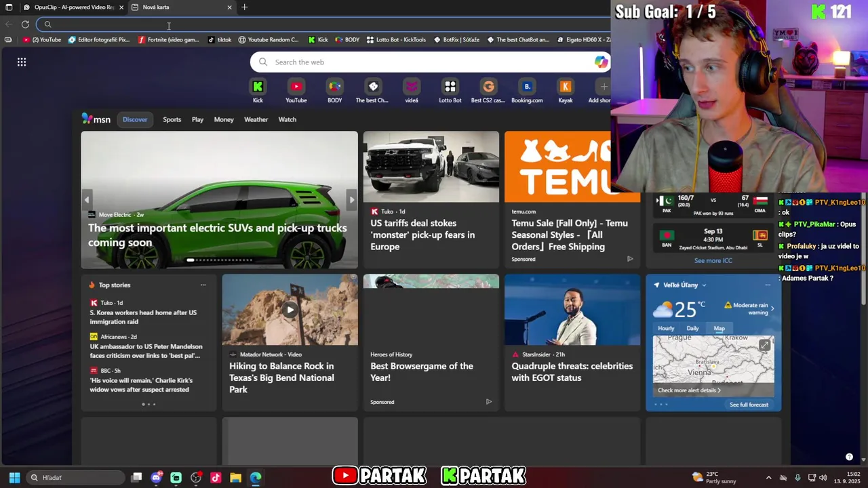Open the Money tab in MSN
868x488 pixels.
(224, 119)
